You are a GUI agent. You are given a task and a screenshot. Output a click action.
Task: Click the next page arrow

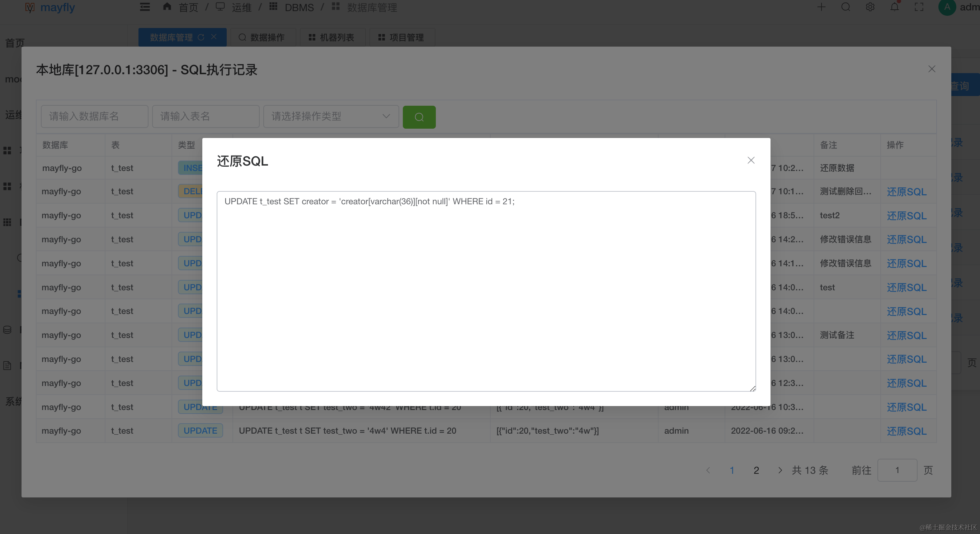coord(780,471)
